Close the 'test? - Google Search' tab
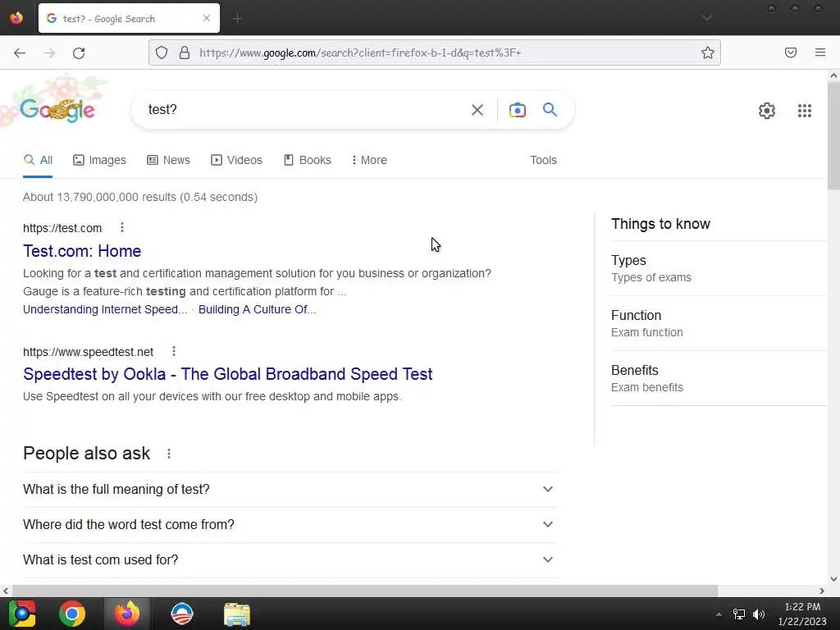 207,18
